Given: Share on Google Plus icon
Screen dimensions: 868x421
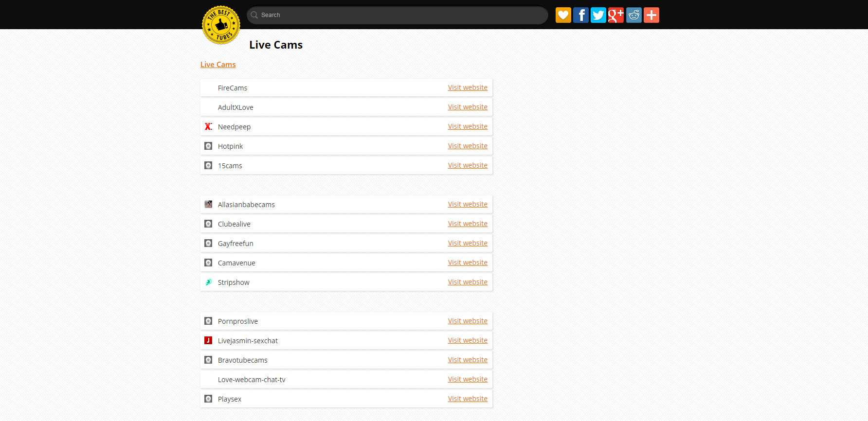Looking at the screenshot, I should [x=616, y=15].
